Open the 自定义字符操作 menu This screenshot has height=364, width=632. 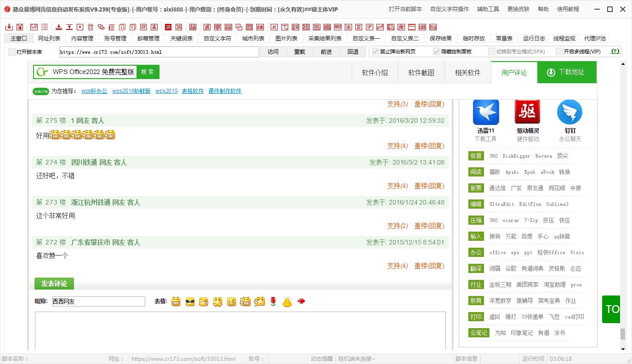(x=450, y=9)
